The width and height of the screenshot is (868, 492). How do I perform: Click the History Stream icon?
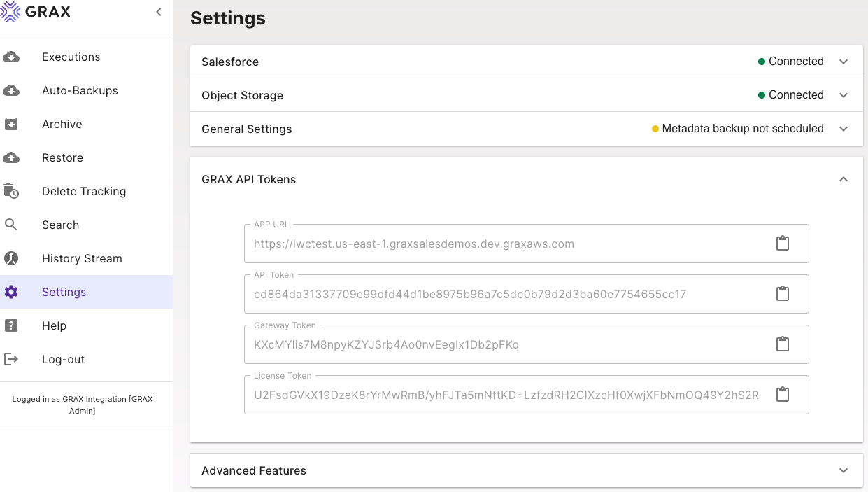[11, 258]
